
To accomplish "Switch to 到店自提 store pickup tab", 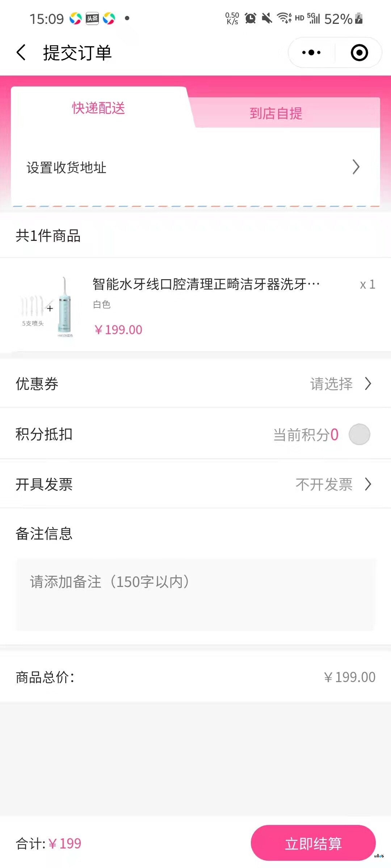I will coord(276,113).
